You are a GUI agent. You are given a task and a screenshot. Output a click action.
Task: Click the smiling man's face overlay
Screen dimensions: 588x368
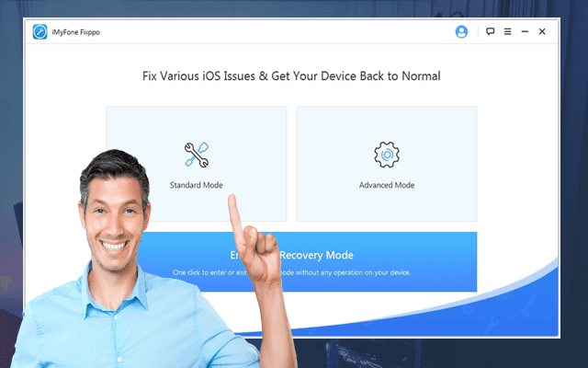[x=113, y=218]
